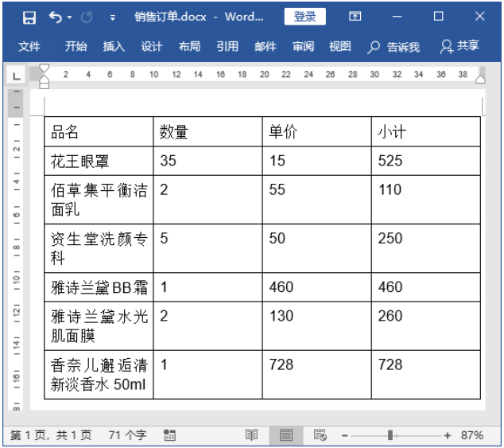Maximize the Word window
This screenshot has height=448, width=504.
[x=439, y=16]
